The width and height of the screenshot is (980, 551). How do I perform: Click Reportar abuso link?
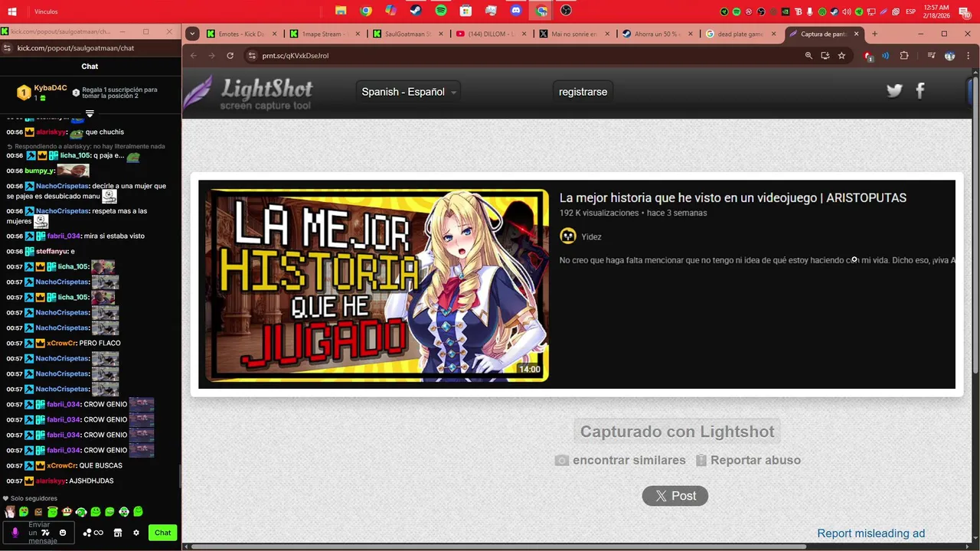point(748,460)
